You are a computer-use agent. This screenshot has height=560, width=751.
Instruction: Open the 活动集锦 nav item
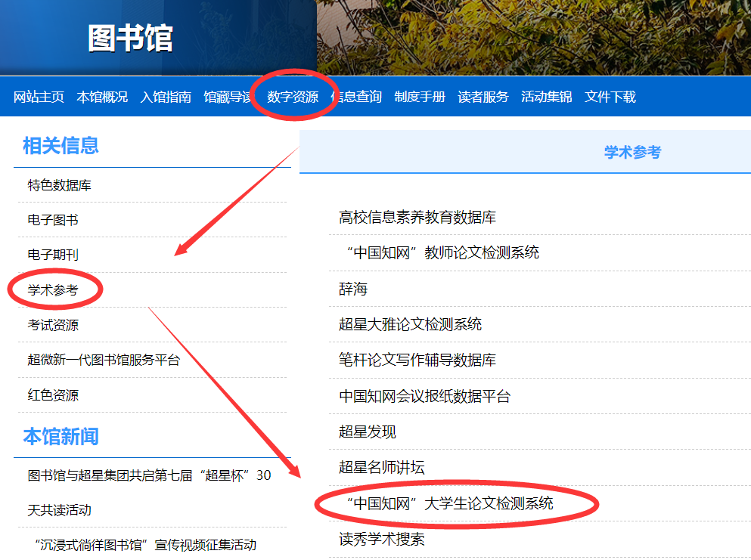click(547, 97)
